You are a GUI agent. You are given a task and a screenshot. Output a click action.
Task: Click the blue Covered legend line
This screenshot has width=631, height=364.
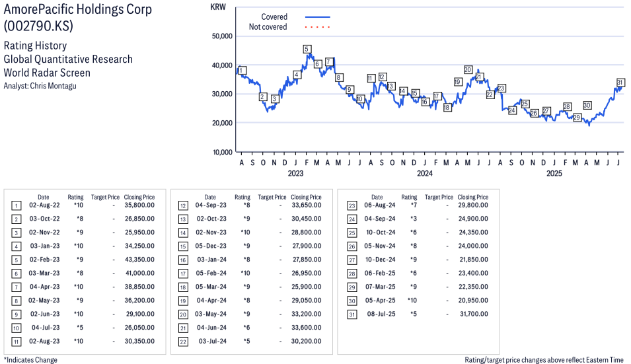[x=318, y=17]
